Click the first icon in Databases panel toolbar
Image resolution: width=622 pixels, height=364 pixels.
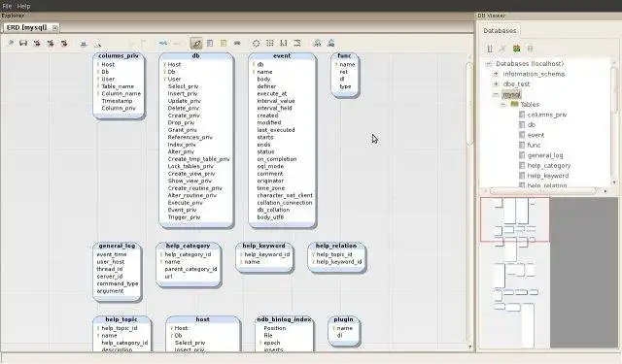click(490, 49)
